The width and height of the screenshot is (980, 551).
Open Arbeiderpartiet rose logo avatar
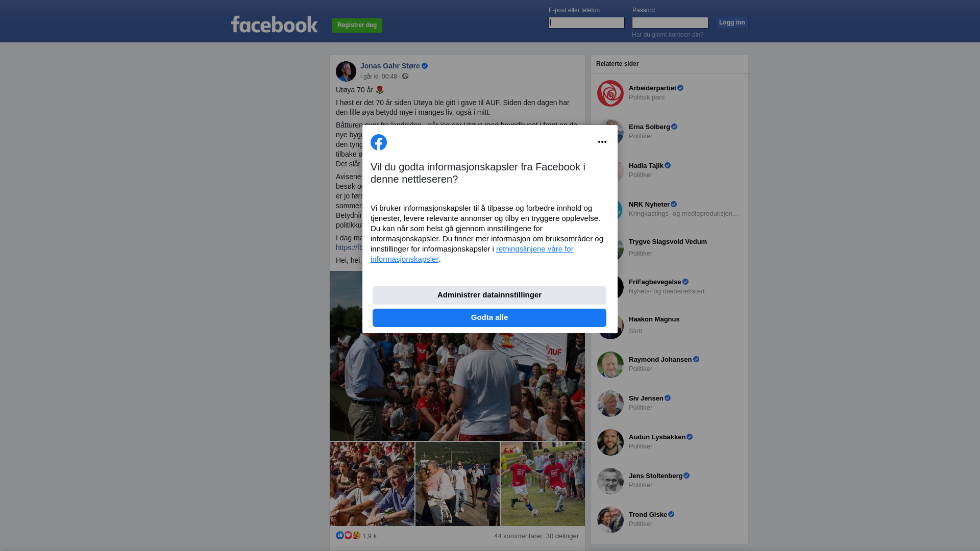pyautogui.click(x=610, y=93)
